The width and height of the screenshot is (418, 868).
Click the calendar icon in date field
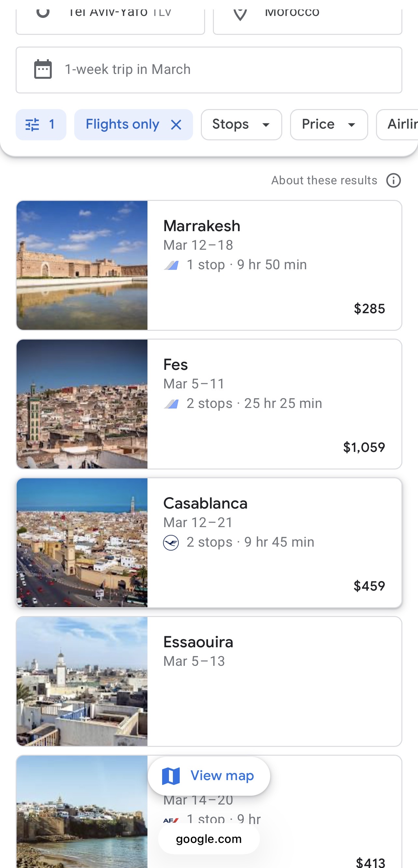point(43,69)
